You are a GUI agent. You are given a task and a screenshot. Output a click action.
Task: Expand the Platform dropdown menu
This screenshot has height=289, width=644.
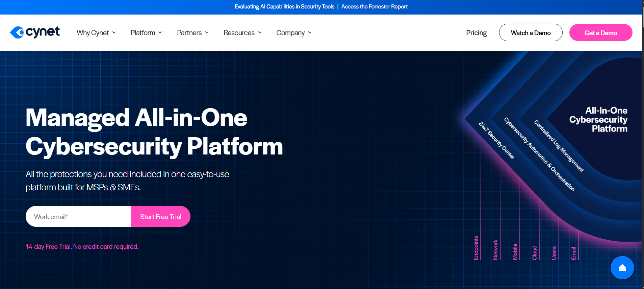(146, 33)
